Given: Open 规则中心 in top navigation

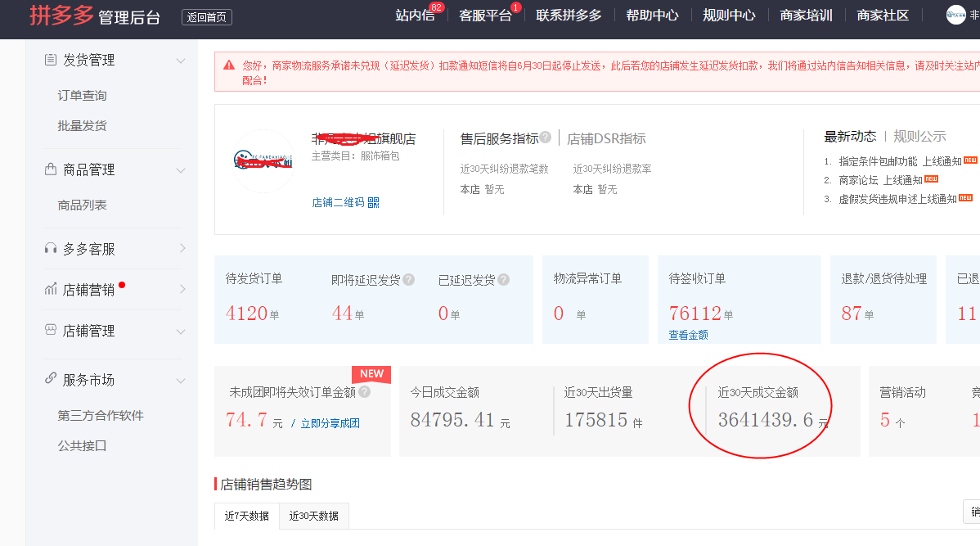Looking at the screenshot, I should point(729,16).
